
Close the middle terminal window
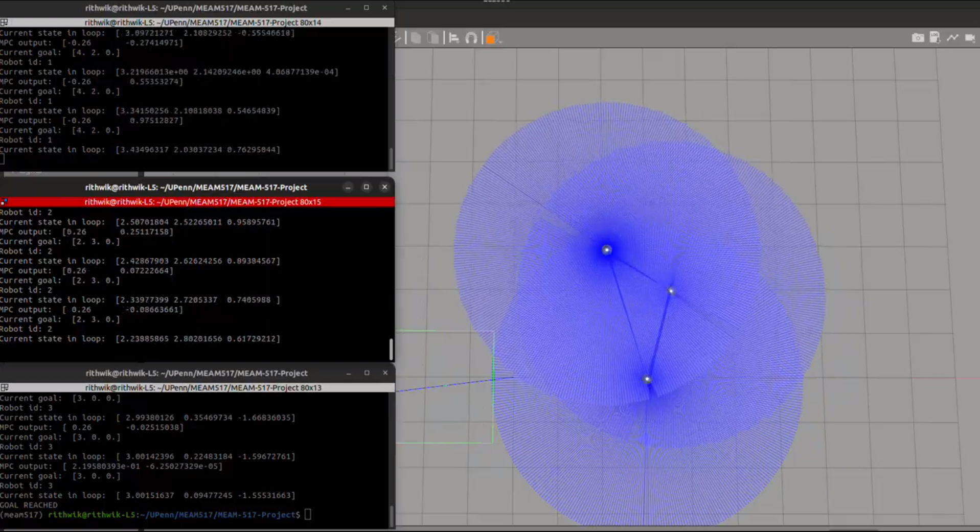[x=385, y=187]
